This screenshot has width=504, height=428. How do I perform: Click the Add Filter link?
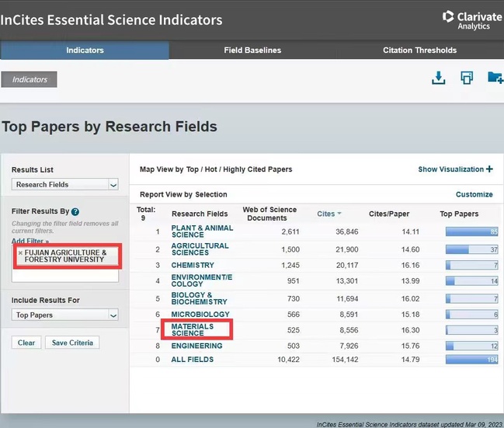30,242
